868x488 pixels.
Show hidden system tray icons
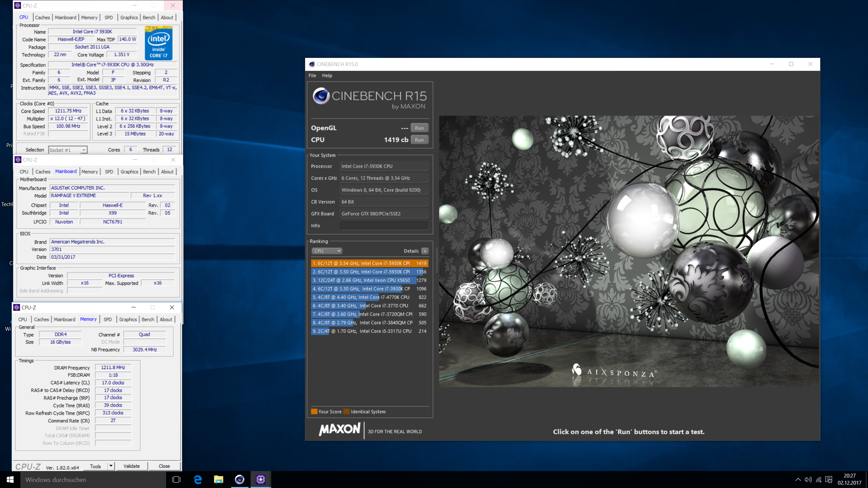(798, 480)
